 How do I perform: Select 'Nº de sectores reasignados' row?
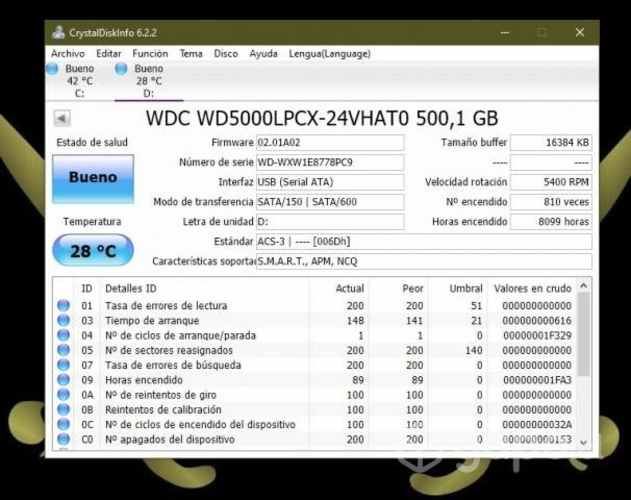[x=315, y=350]
